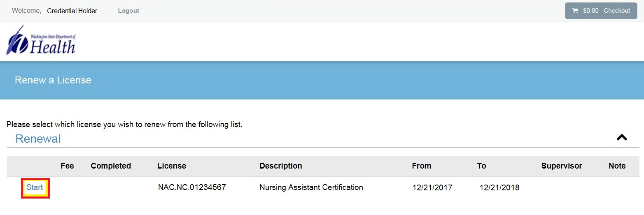Click the Renewal section heading
This screenshot has height=215, width=644.
38,139
